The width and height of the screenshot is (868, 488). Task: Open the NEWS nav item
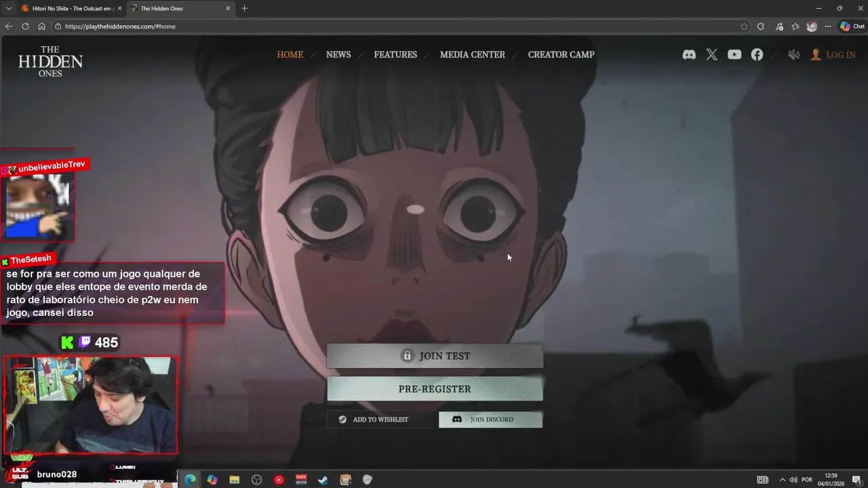tap(338, 55)
